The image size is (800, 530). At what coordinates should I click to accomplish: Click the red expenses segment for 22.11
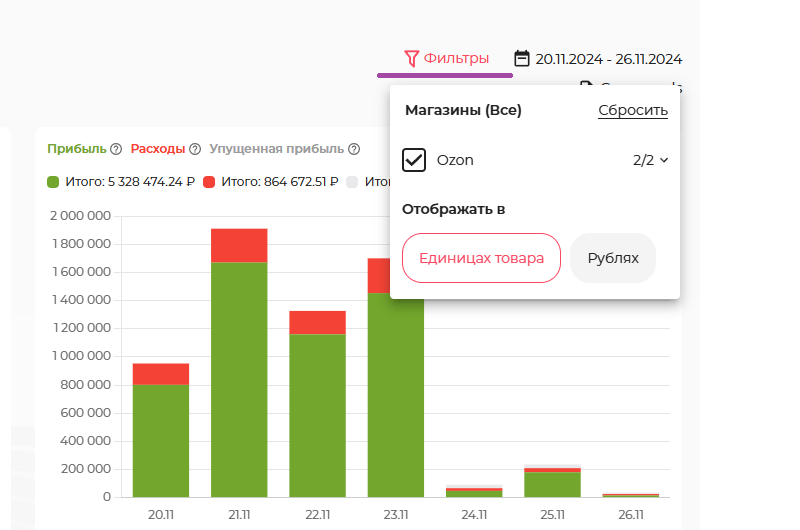coord(317,322)
